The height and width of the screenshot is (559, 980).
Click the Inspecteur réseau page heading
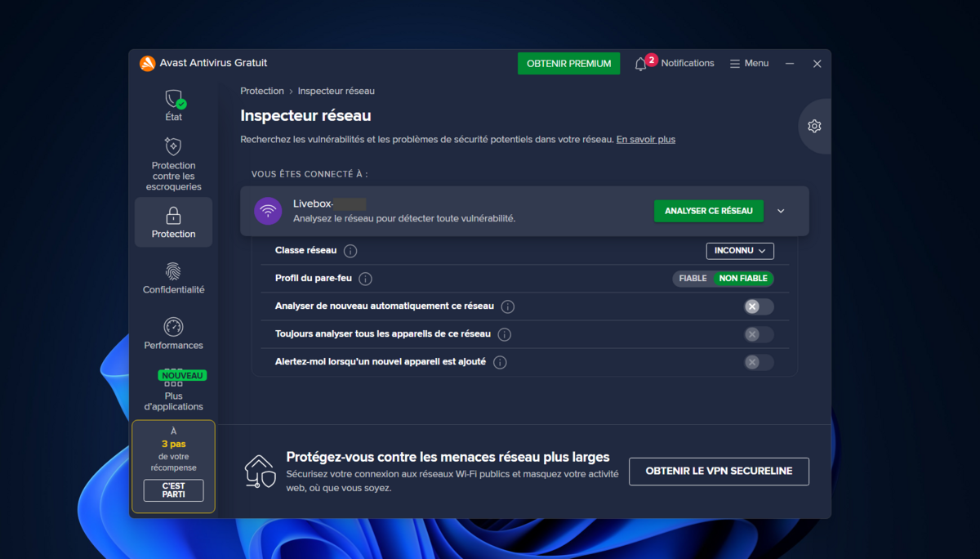305,116
